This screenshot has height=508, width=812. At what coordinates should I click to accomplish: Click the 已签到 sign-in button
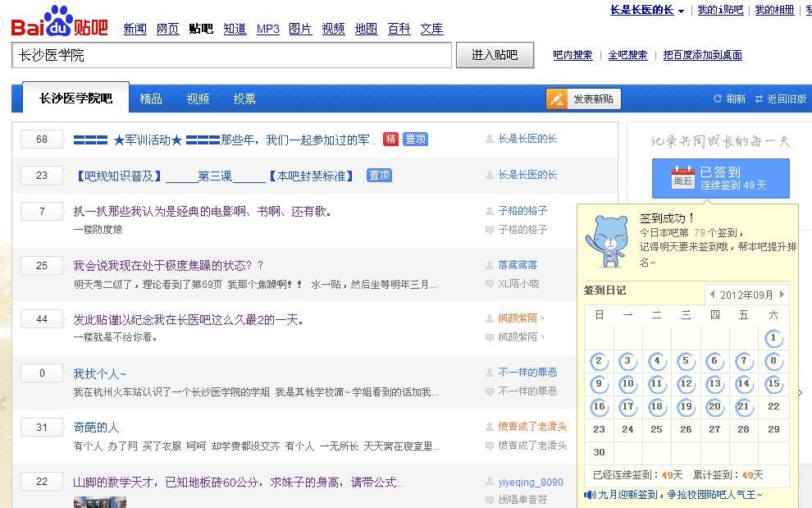tap(720, 178)
